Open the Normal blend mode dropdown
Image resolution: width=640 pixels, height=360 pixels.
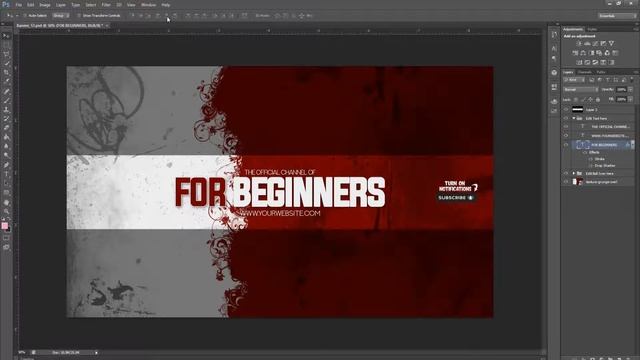tap(580, 89)
